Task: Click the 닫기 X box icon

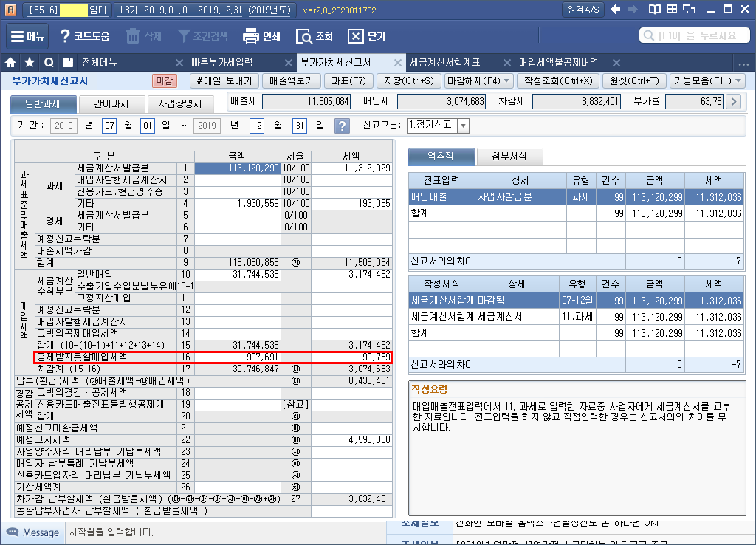Action: click(355, 36)
